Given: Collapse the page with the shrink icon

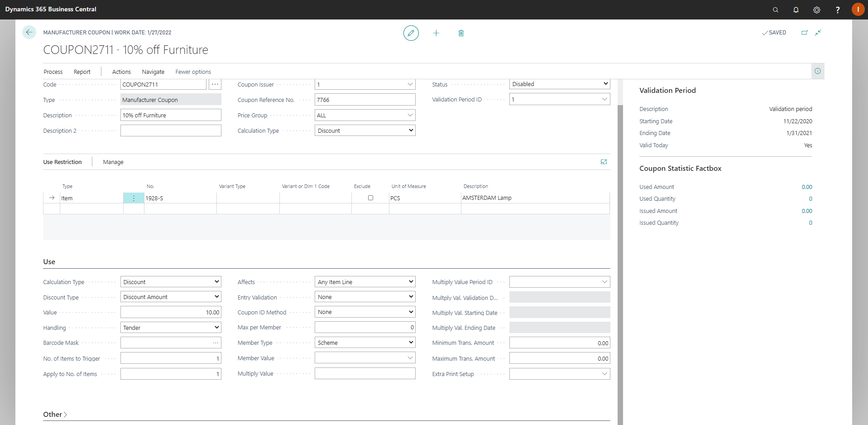Looking at the screenshot, I should (x=818, y=33).
